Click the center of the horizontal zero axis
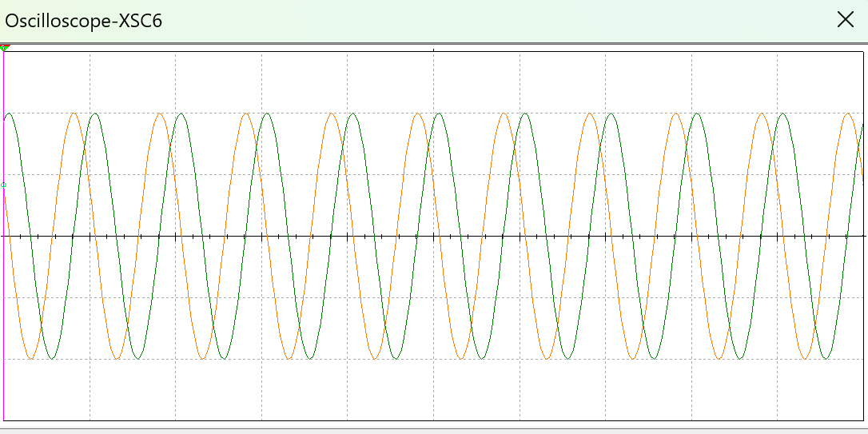 (433, 236)
